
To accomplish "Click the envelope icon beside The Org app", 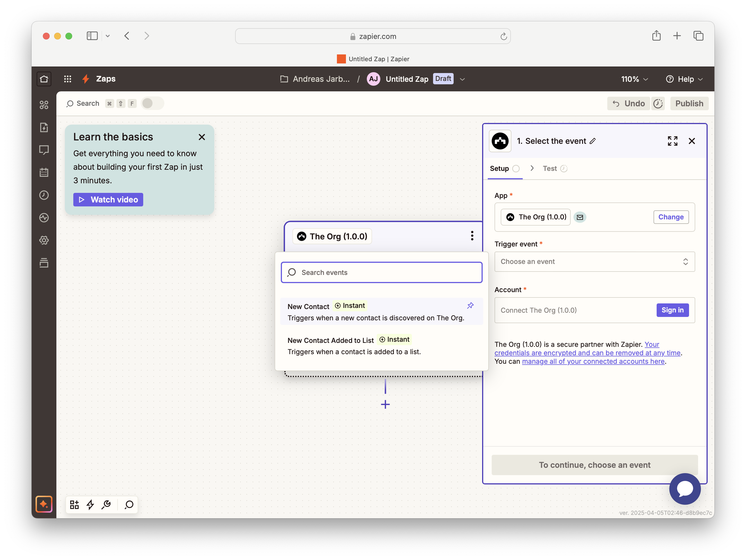I will point(580,217).
